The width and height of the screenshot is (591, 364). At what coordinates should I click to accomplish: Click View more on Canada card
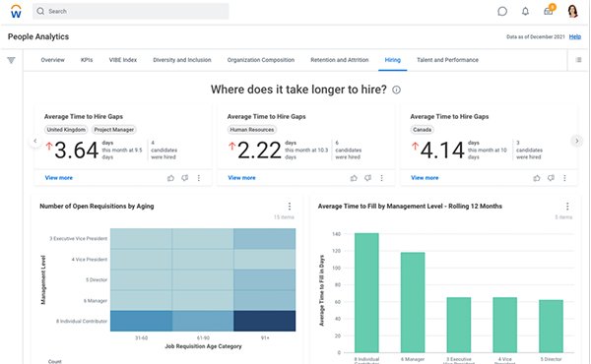click(x=425, y=178)
